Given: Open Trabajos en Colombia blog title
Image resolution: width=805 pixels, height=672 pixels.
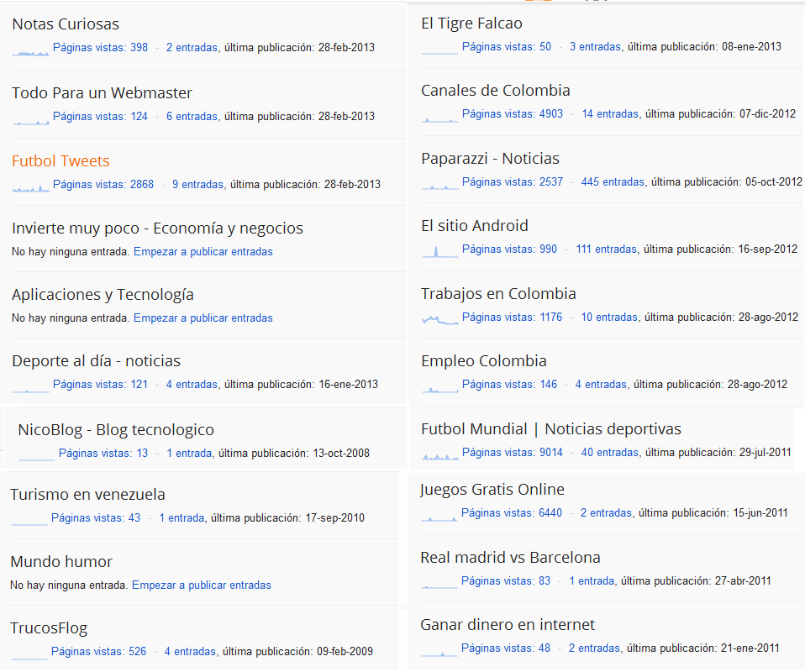Looking at the screenshot, I should coord(498,294).
